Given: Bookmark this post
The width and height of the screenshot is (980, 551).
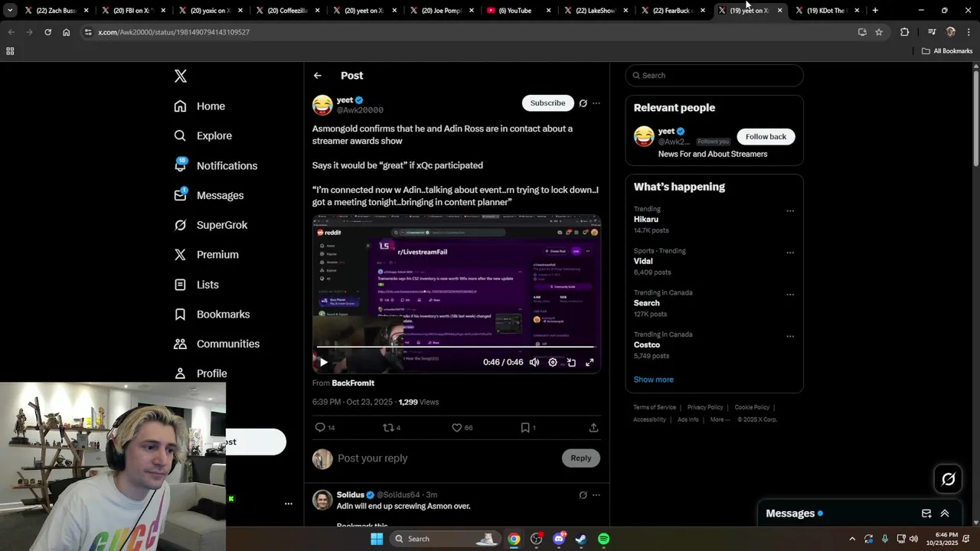Looking at the screenshot, I should 525,428.
